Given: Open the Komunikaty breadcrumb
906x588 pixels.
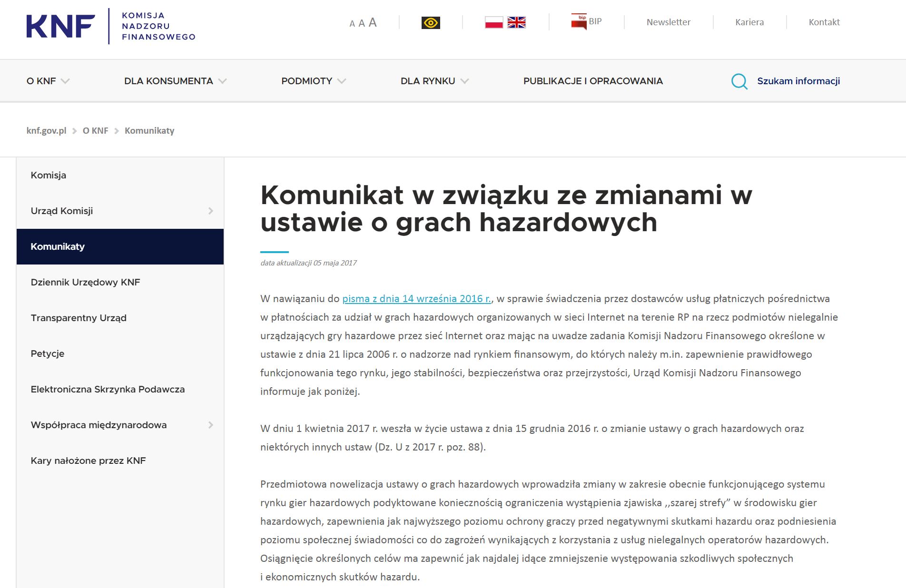Looking at the screenshot, I should [149, 130].
